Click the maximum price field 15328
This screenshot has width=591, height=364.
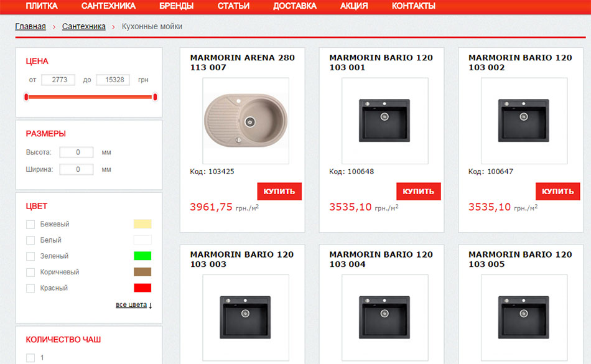coord(113,80)
